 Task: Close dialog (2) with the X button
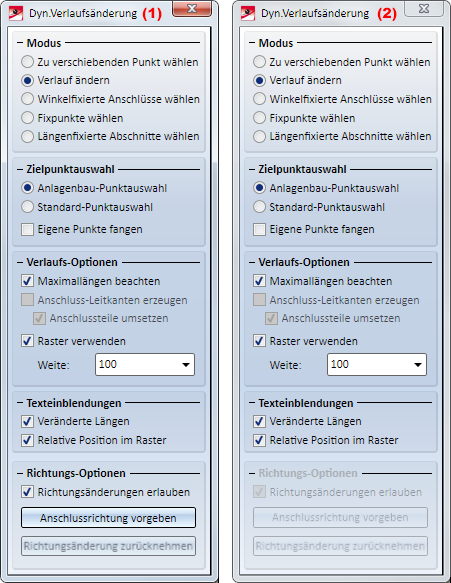click(424, 9)
